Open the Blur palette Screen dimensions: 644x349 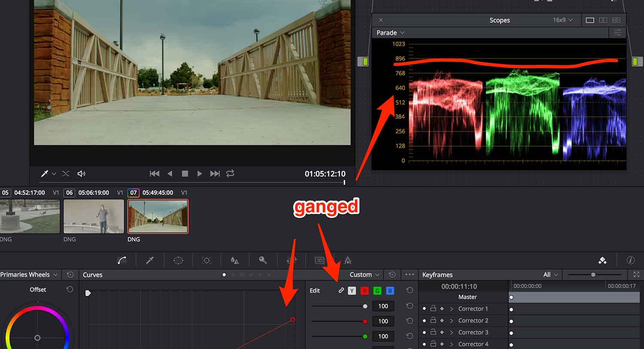[x=234, y=260]
